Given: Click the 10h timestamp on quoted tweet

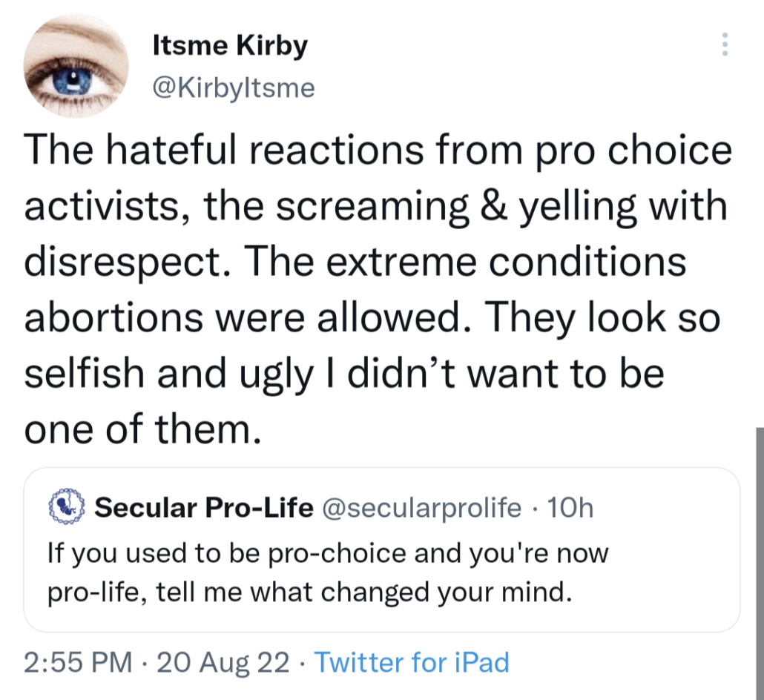Looking at the screenshot, I should 569,508.
